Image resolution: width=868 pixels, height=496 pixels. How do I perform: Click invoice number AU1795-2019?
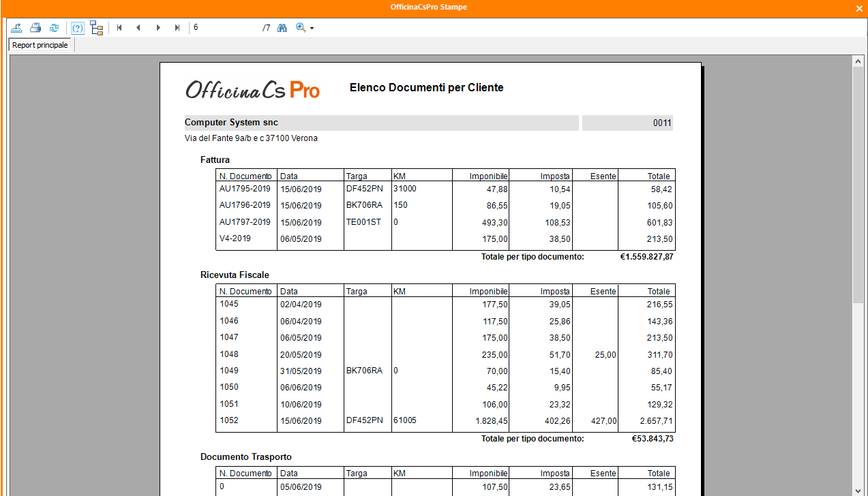click(x=245, y=188)
